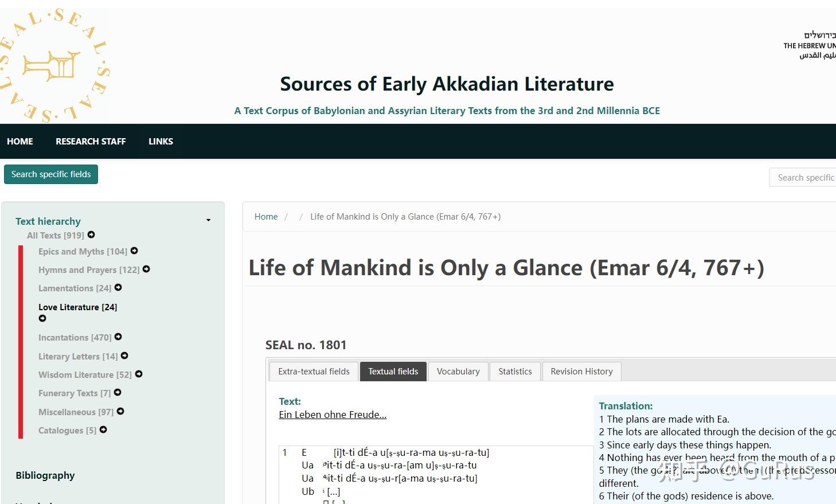836x504 pixels.
Task: Expand Hymns and Prayers plus icon
Action: [x=146, y=269]
